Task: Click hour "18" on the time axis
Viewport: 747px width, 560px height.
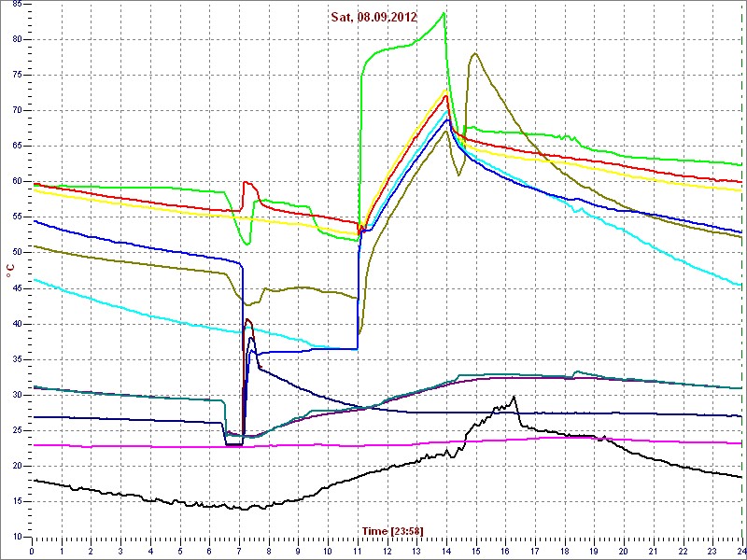Action: [x=565, y=551]
